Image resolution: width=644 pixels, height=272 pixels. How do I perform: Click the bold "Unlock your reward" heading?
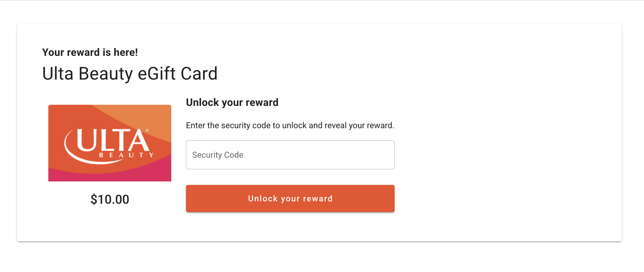pos(232,102)
